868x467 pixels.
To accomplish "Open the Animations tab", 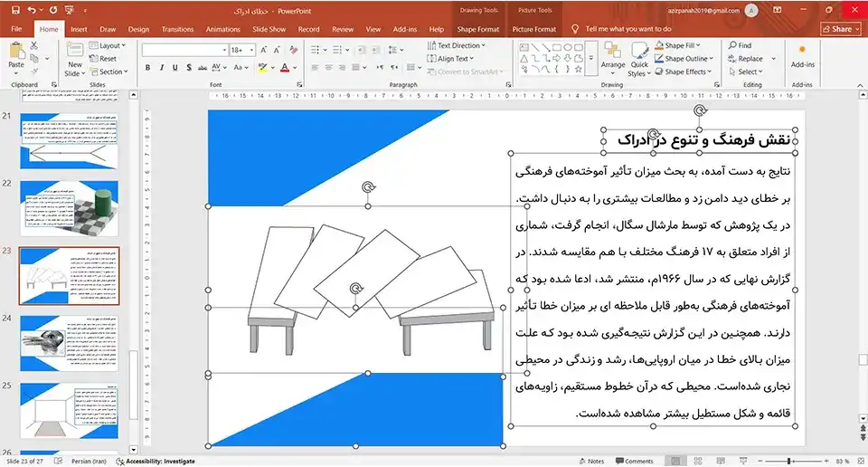I will point(222,29).
